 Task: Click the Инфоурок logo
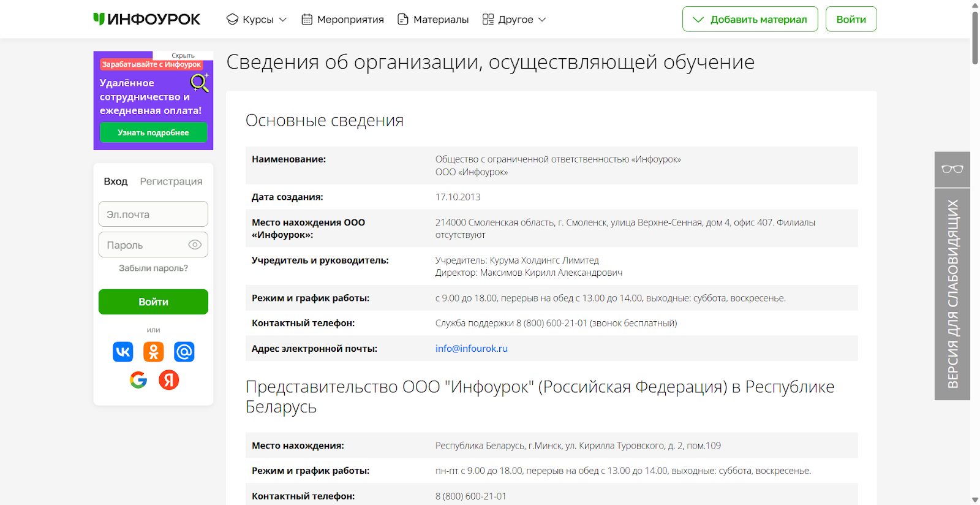click(x=147, y=20)
